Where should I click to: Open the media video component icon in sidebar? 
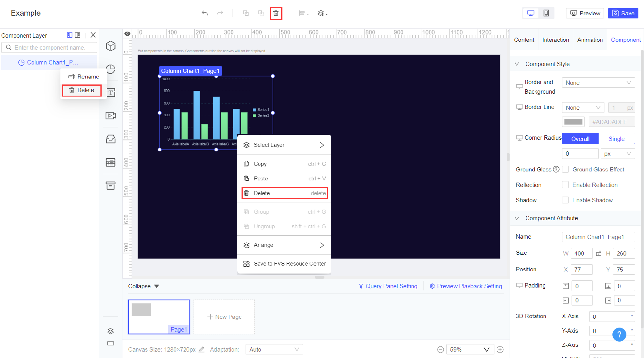click(110, 115)
